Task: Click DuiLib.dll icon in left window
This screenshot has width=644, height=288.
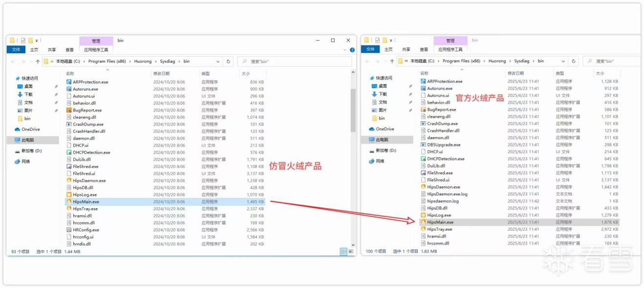Action: 69,159
